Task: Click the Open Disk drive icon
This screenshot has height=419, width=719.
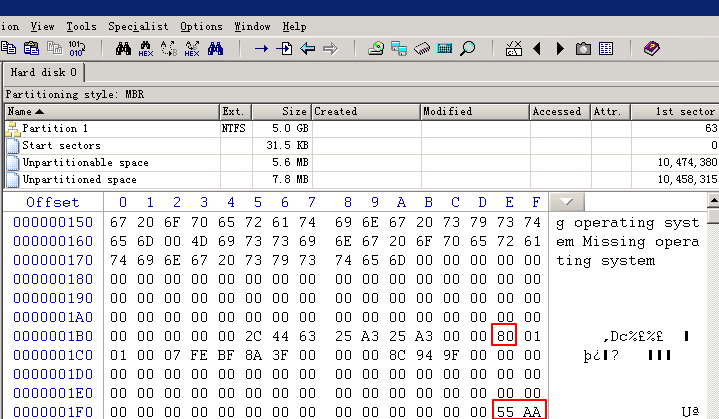Action: [376, 48]
